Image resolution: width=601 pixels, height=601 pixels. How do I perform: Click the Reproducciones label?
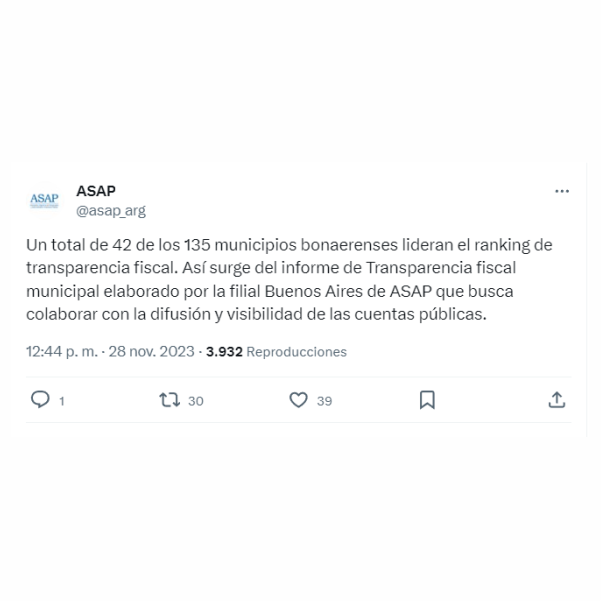(x=297, y=352)
